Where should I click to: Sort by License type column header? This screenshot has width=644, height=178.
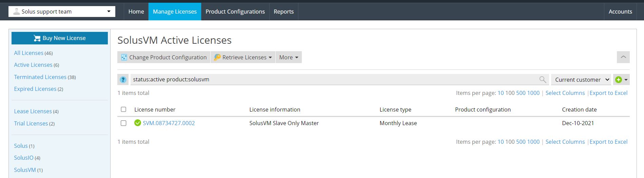click(395, 110)
